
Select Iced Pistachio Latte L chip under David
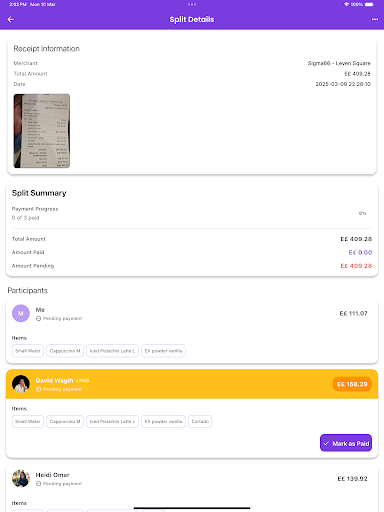pos(112,422)
